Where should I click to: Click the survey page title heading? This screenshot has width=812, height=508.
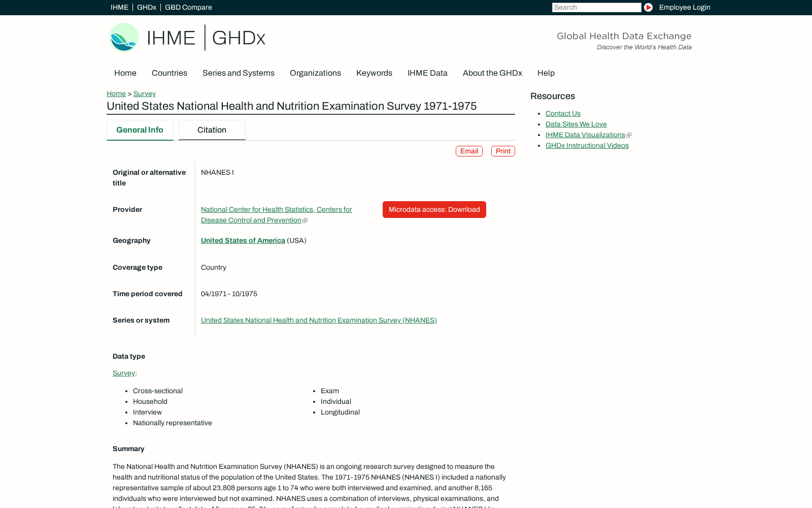(292, 106)
